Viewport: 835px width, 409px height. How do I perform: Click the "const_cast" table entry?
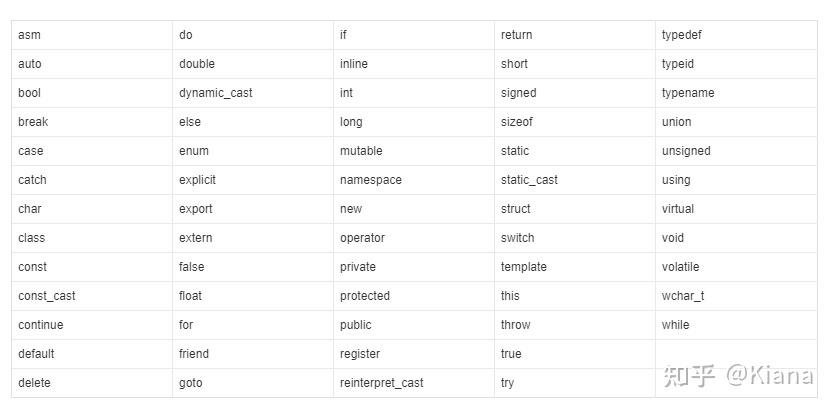click(x=47, y=296)
